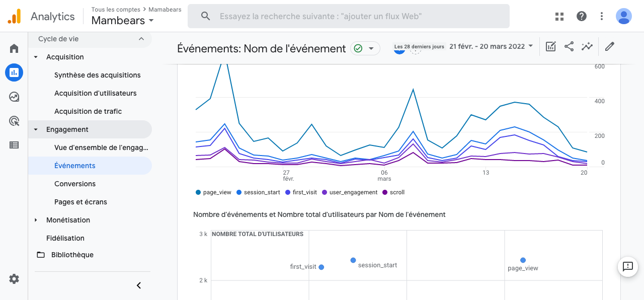Open the Home page from the sidebar
The width and height of the screenshot is (644, 300).
click(x=14, y=48)
